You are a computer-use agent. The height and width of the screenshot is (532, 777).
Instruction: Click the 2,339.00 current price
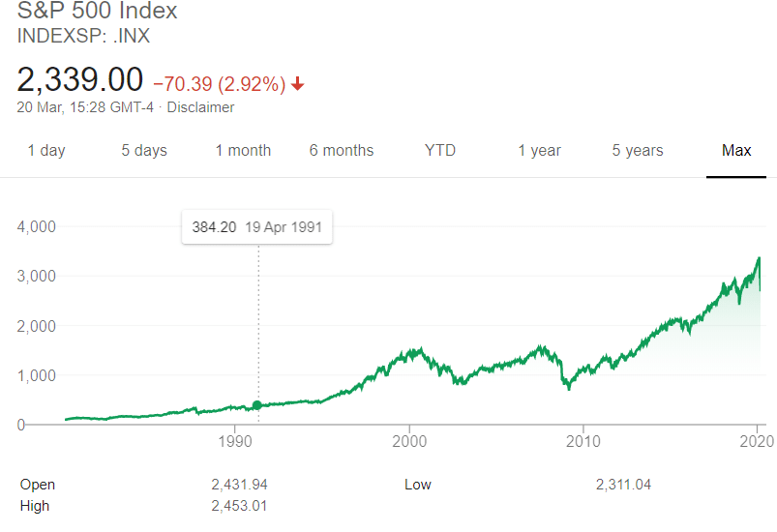tap(80, 79)
